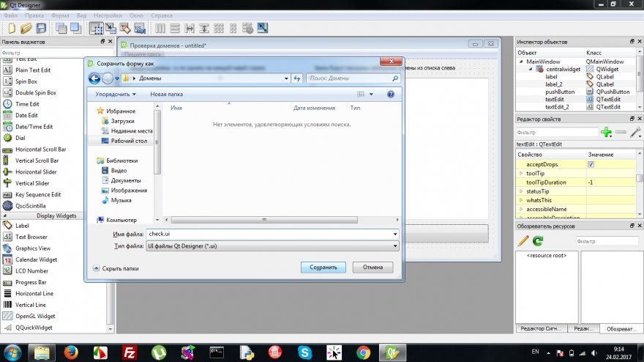The height and width of the screenshot is (362, 644).
Task: Click the wrench configure icon in property editor
Action: point(635,133)
